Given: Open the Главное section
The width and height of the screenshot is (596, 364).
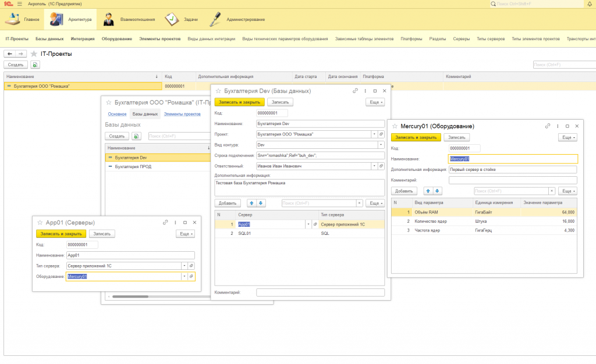Looking at the screenshot, I should click(23, 19).
